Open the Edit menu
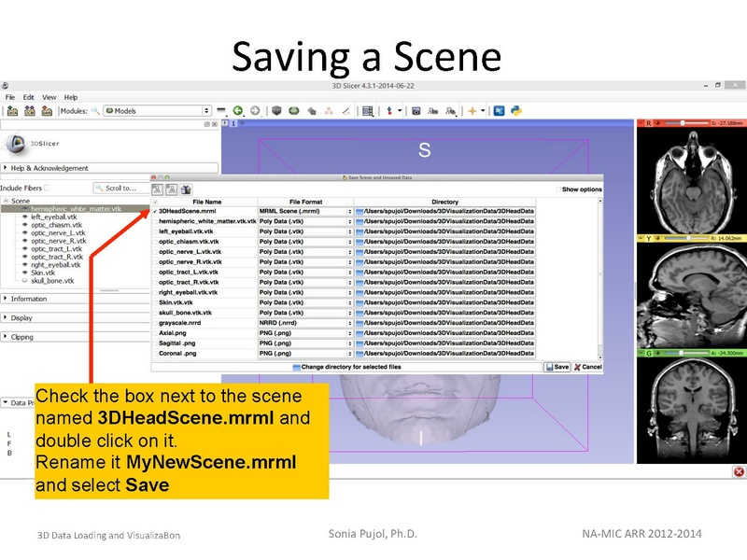This screenshot has width=747, height=560. [x=29, y=97]
